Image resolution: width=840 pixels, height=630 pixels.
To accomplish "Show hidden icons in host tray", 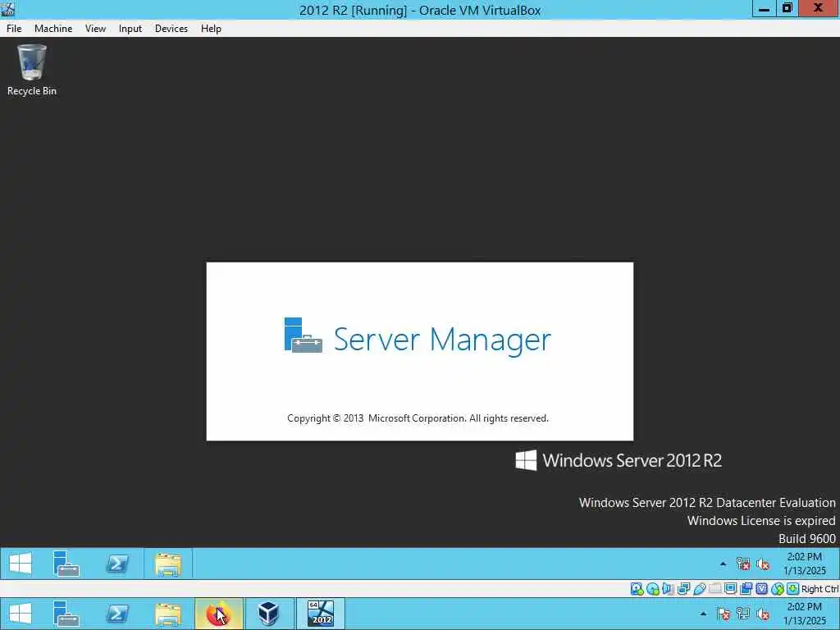I will tap(703, 614).
